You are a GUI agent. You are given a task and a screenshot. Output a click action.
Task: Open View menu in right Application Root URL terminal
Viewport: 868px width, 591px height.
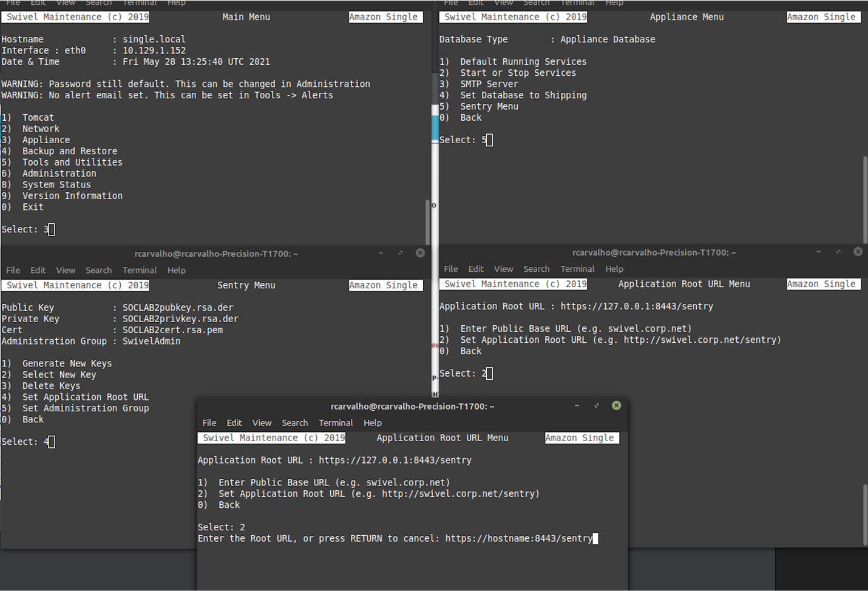[503, 269]
